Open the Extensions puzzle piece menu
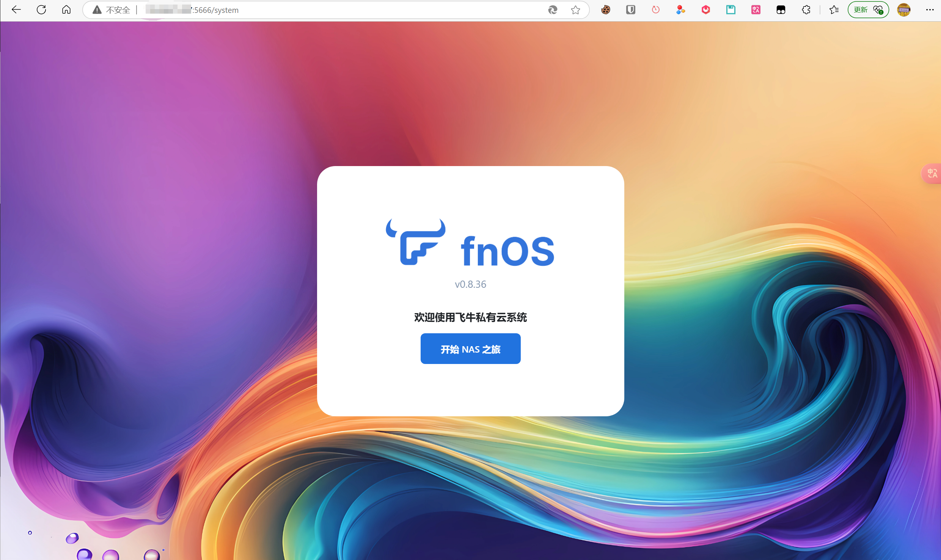Viewport: 941px width, 560px height. (806, 10)
